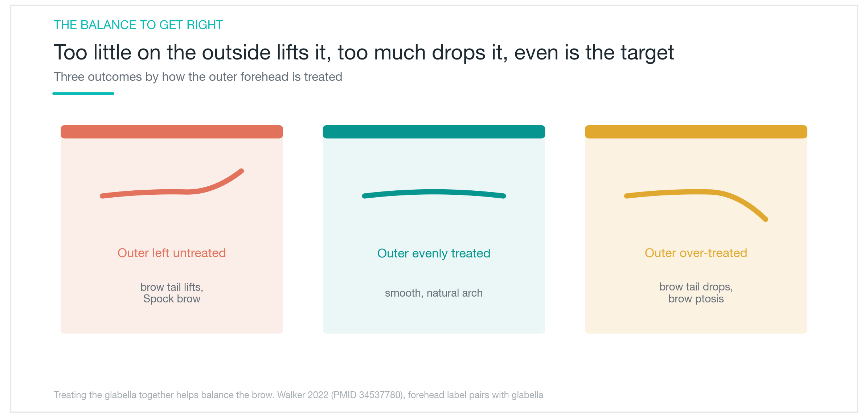868x417 pixels.
Task: Select the coral header bar
Action: 172,132
